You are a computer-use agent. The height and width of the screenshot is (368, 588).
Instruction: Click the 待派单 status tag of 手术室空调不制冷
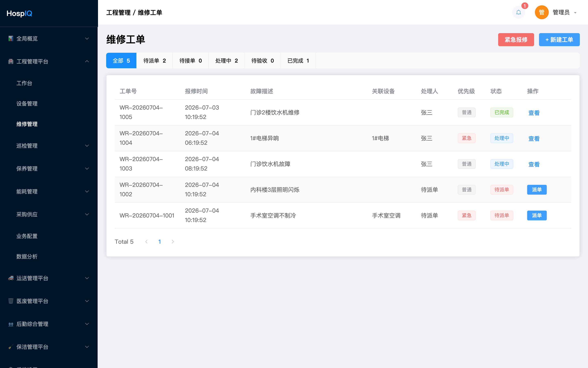click(501, 215)
